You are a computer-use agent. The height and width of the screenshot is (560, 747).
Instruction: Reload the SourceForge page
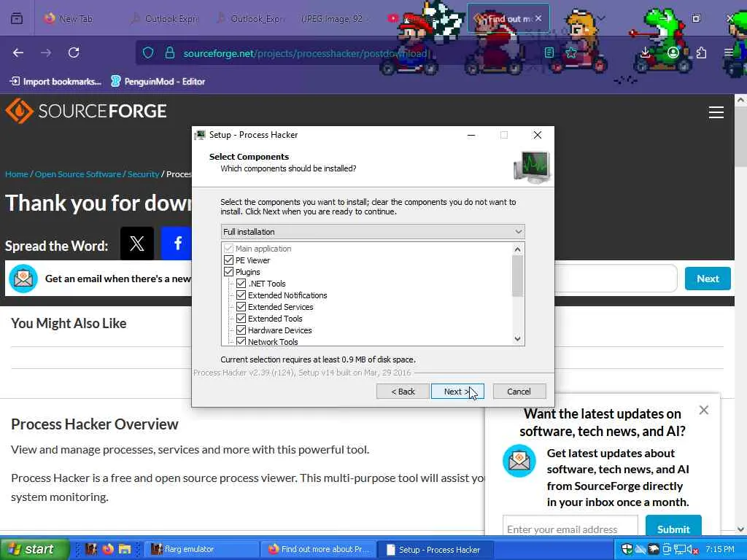(74, 52)
